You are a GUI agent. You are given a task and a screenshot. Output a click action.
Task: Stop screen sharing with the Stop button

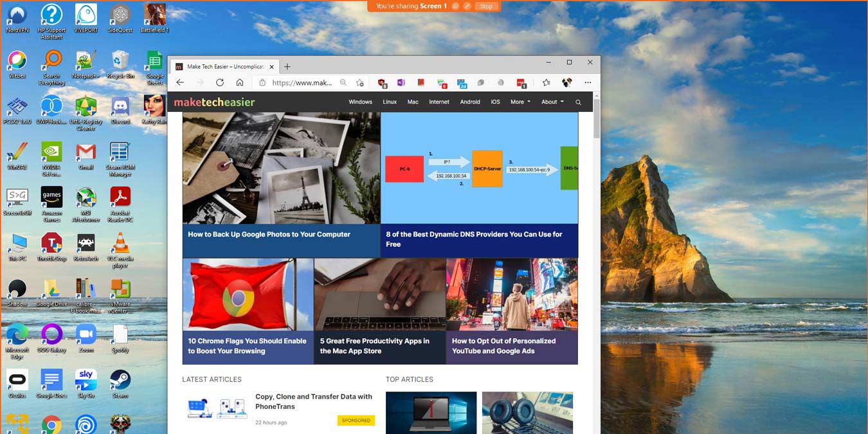coord(486,6)
